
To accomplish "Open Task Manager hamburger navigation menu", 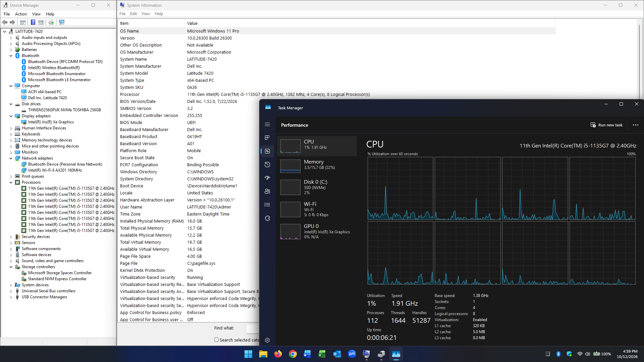I will (x=267, y=124).
